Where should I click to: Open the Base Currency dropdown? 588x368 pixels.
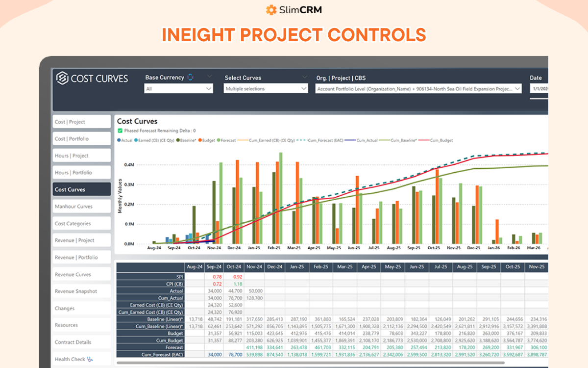tap(179, 89)
